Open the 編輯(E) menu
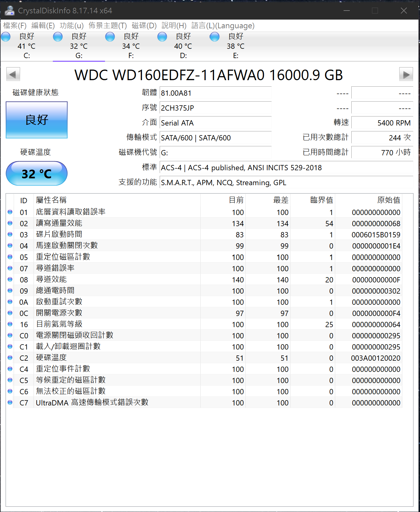Viewport: 420px width, 512px height. pyautogui.click(x=43, y=25)
